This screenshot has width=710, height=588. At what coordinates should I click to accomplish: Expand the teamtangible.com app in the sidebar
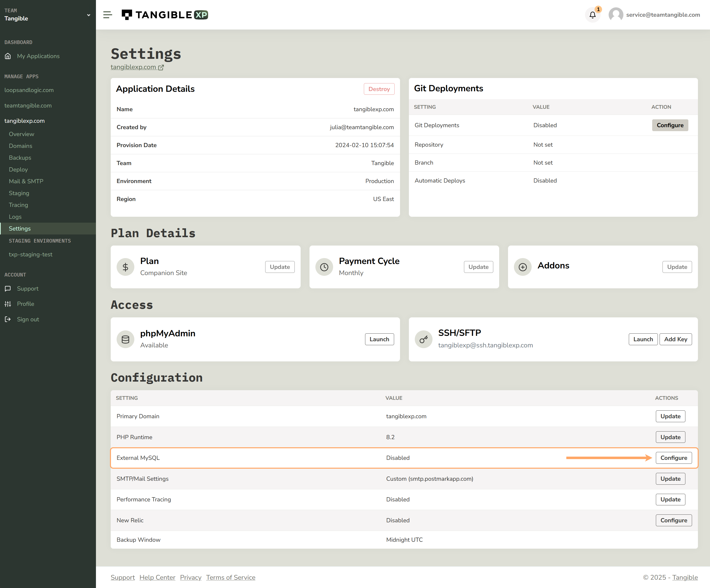click(x=28, y=106)
